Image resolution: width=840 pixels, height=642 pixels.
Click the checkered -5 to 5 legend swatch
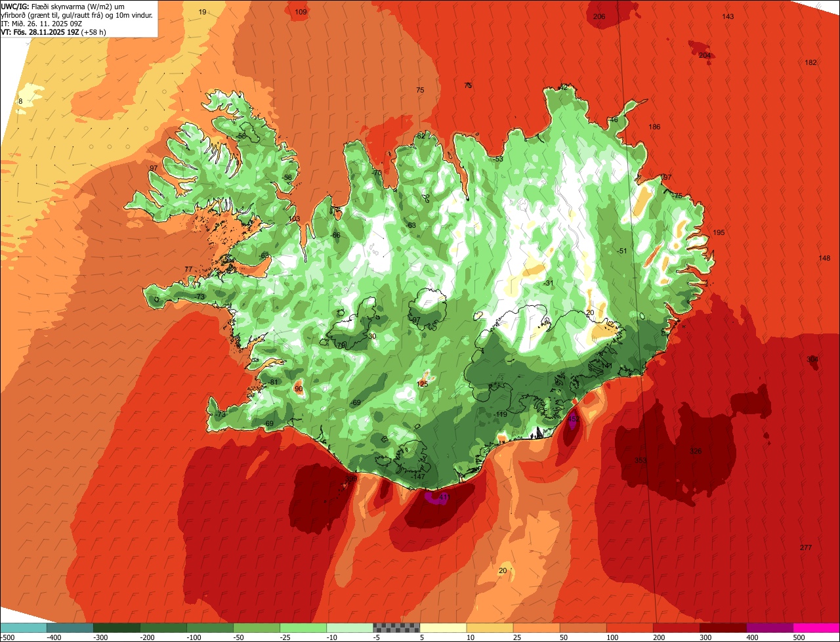[x=396, y=628]
